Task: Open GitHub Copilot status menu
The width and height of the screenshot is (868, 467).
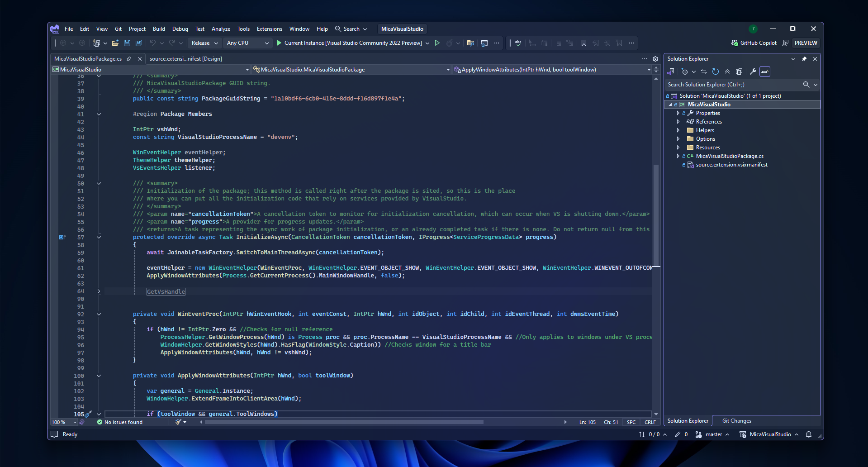Action: pos(754,43)
